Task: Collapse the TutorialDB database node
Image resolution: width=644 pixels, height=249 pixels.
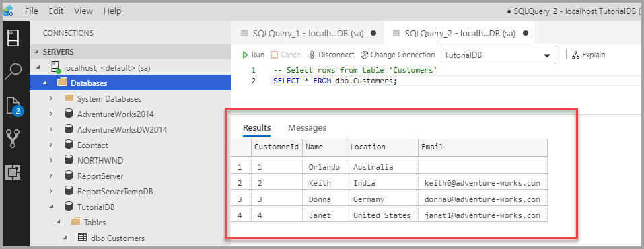Action: 51,207
